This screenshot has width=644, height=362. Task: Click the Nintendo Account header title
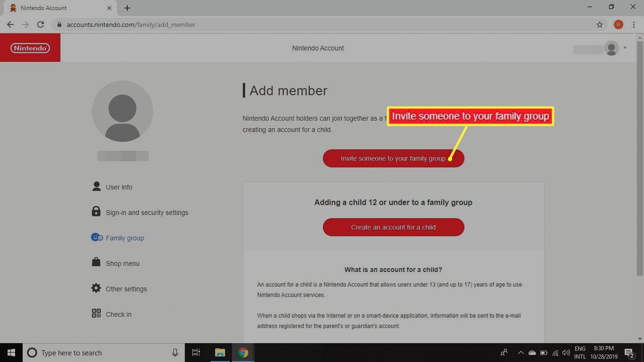[x=318, y=48]
